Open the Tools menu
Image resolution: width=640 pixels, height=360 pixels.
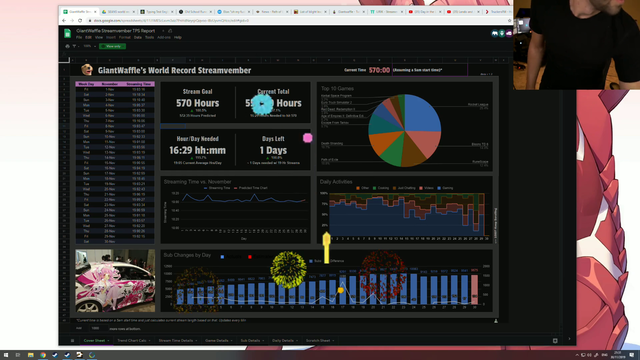pyautogui.click(x=149, y=37)
